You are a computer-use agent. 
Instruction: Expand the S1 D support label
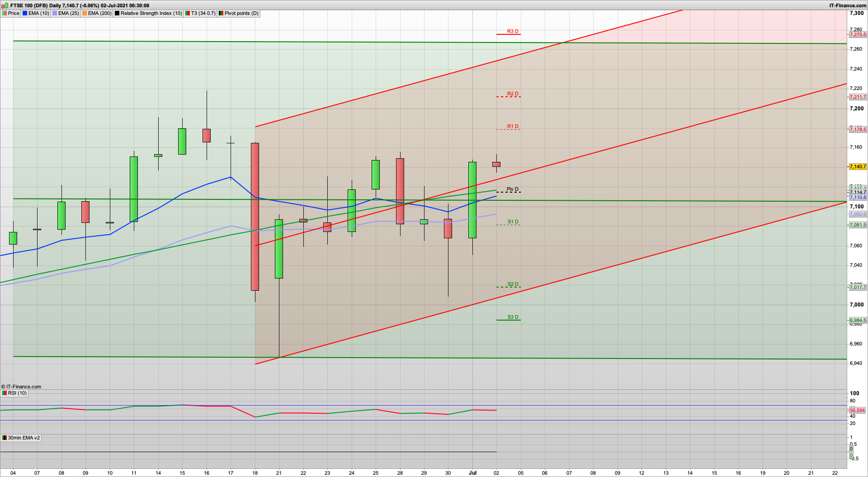512,222
